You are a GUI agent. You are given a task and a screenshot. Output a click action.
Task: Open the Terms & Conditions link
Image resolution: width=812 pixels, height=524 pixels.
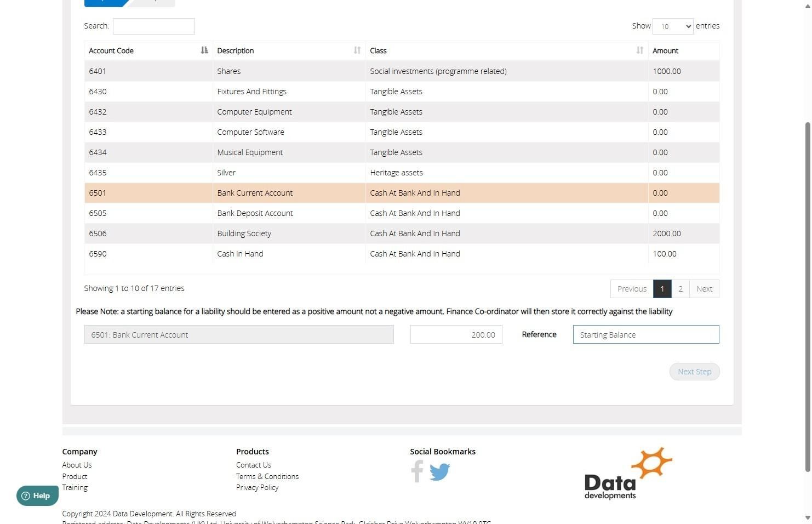(267, 476)
